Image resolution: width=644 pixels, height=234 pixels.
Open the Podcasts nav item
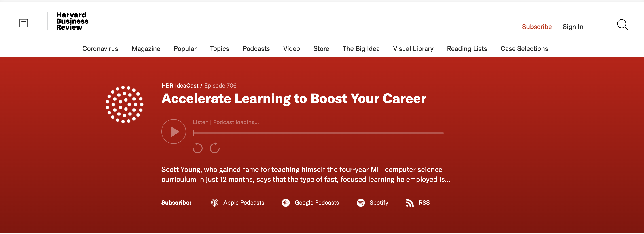256,49
